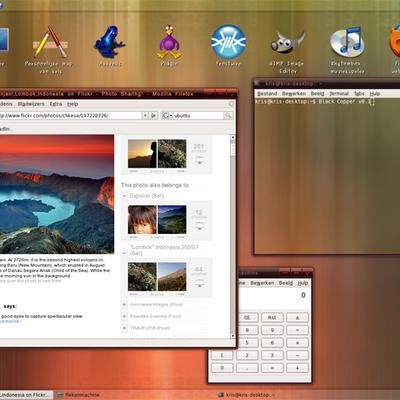Click the Rst button in calculator
Viewport: 400px width, 400px height.
point(272,317)
